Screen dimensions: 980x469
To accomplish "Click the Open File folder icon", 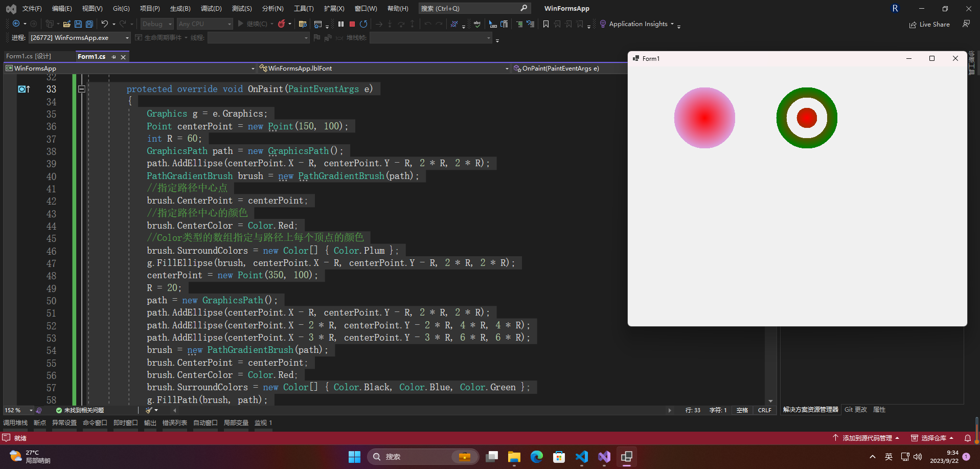I will click(x=66, y=24).
